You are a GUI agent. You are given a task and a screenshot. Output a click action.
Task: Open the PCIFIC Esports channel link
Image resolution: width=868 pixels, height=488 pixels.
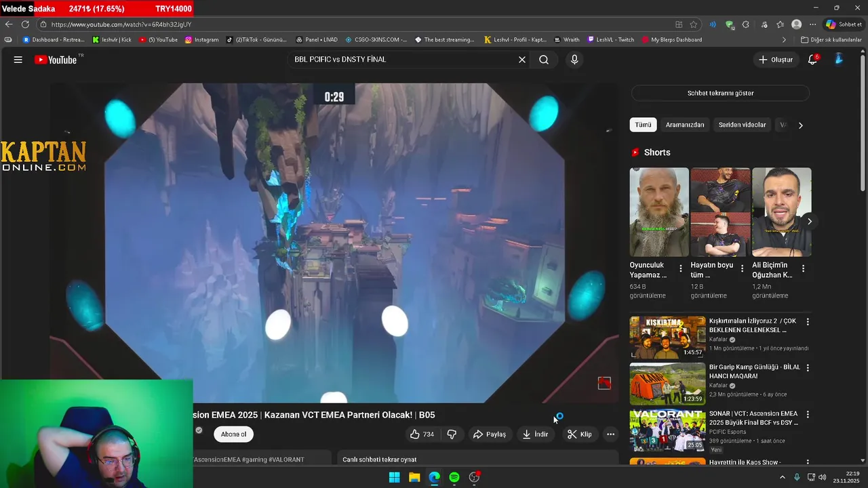tap(728, 432)
